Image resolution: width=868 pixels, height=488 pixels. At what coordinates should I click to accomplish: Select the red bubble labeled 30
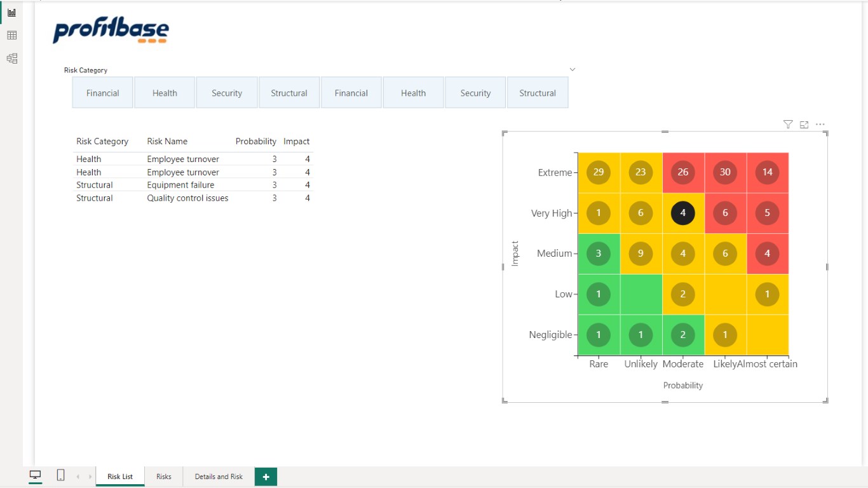(725, 172)
